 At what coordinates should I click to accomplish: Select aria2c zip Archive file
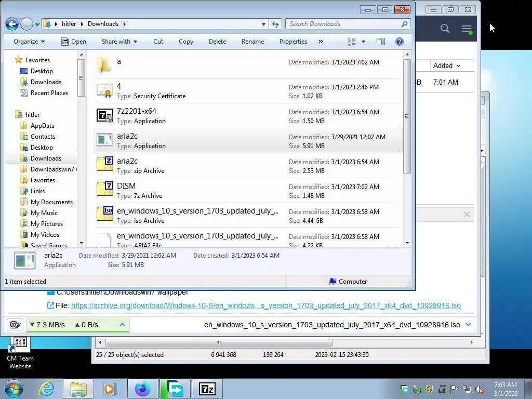(x=248, y=166)
